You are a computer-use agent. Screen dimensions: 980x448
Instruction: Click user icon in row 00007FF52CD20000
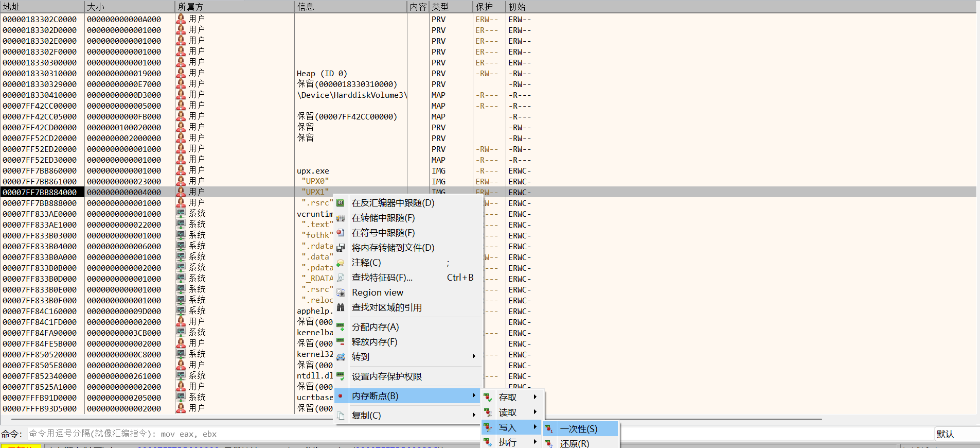tap(181, 138)
